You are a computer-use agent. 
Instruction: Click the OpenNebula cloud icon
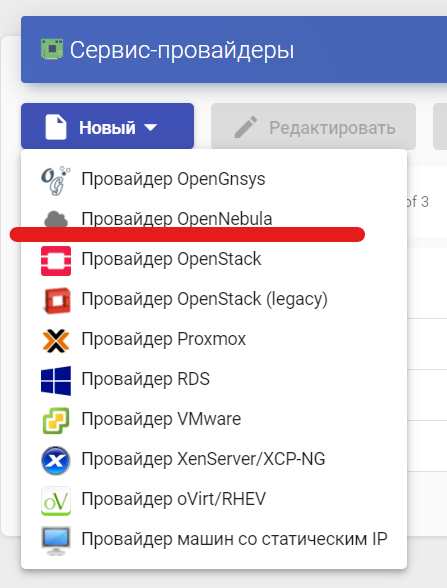point(56,219)
